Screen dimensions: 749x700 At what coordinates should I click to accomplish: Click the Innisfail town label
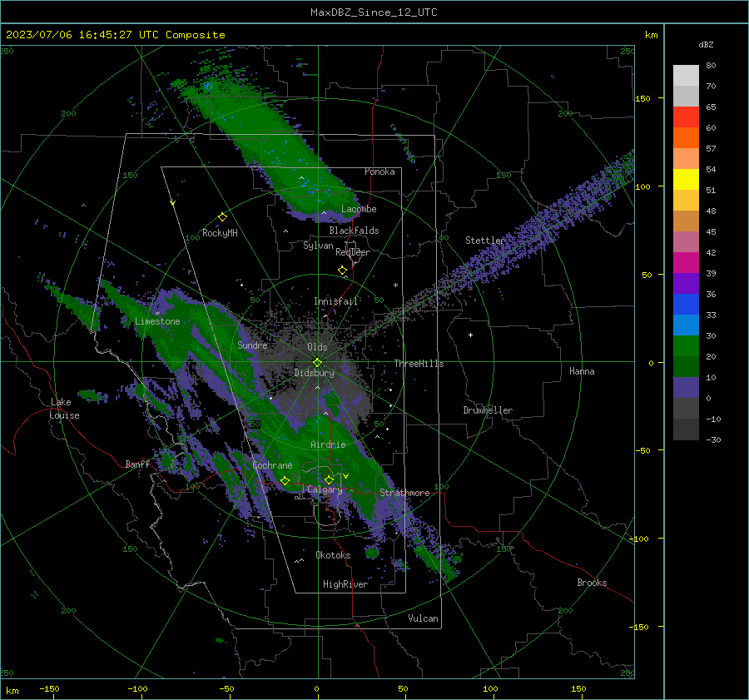(x=335, y=301)
